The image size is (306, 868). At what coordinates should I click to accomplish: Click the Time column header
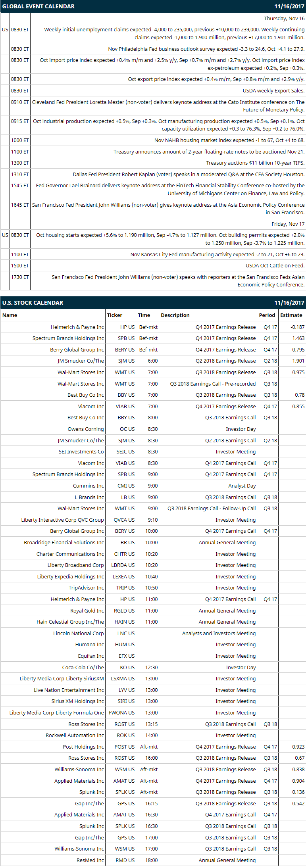(x=144, y=315)
